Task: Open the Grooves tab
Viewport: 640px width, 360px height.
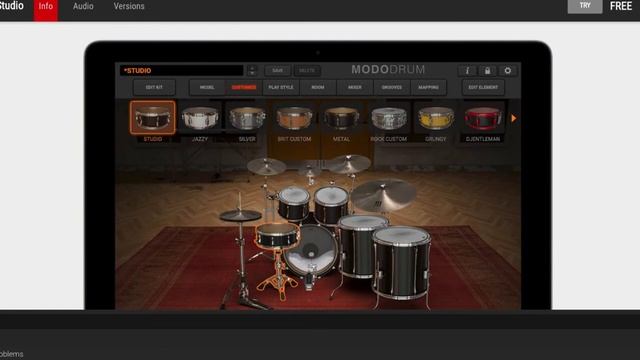Action: pyautogui.click(x=391, y=87)
